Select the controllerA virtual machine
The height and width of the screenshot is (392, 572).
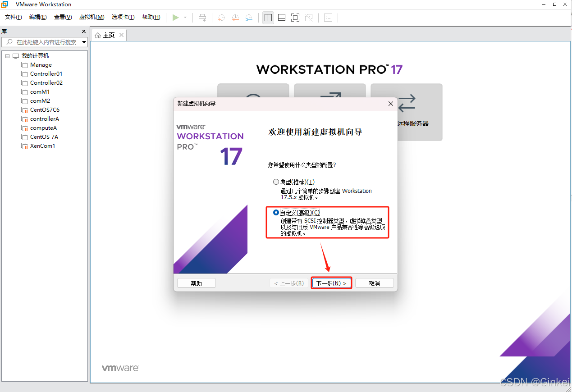tap(45, 119)
